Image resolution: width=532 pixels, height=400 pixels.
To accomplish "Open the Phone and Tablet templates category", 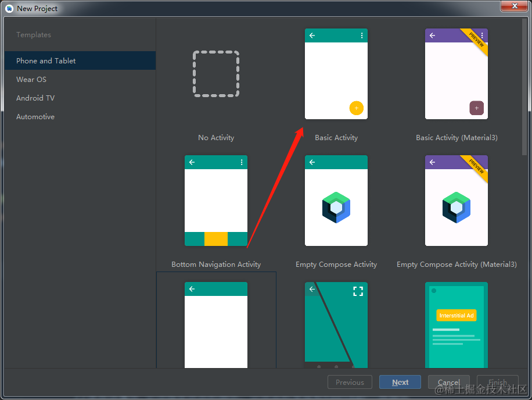I will click(x=80, y=61).
